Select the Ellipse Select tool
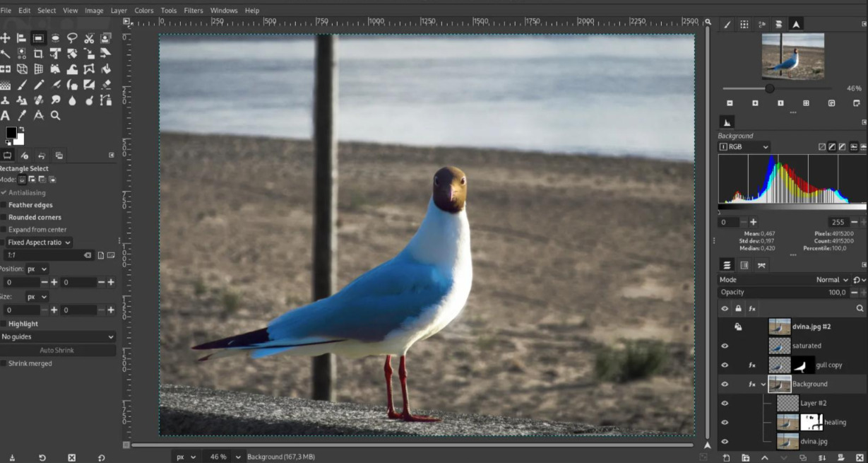 point(55,38)
